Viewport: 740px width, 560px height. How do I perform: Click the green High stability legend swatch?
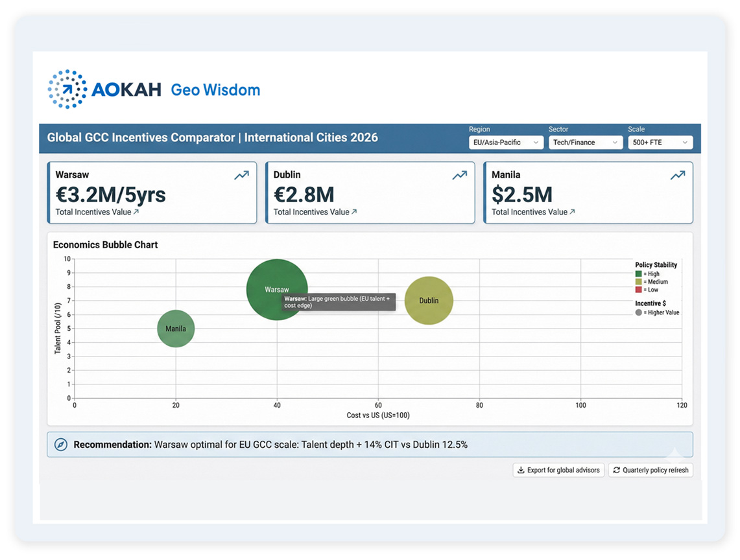[639, 274]
